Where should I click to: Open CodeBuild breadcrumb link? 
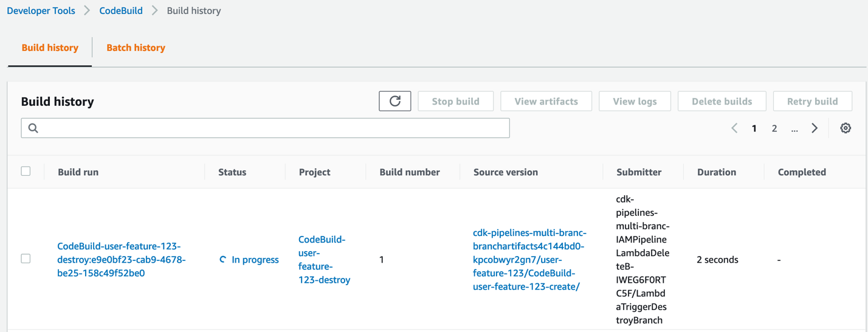click(121, 10)
